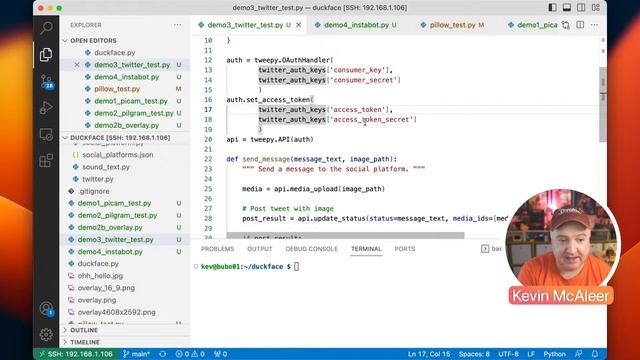Open the Problems panel tab
Screen dimensions: 640x360
[x=217, y=249]
